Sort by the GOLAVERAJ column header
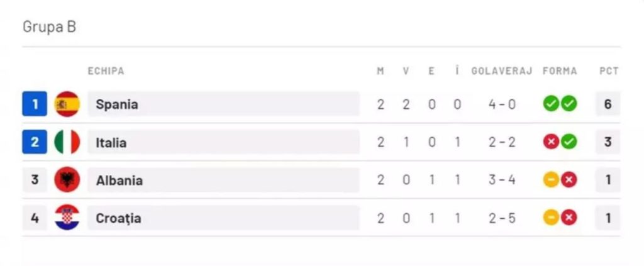 click(501, 71)
